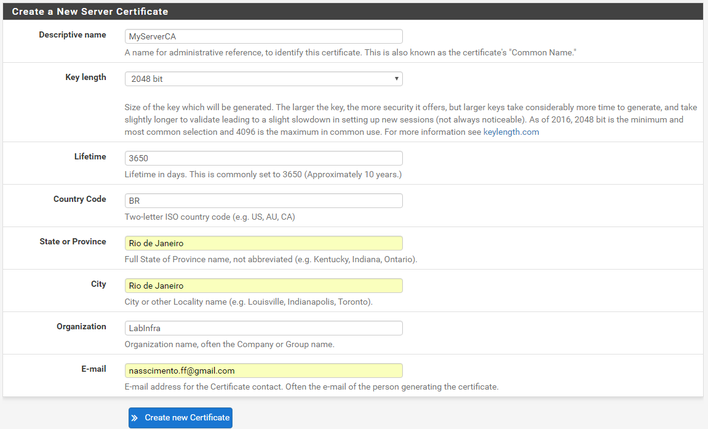
Task: Click the Descriptive name input field
Action: point(264,37)
